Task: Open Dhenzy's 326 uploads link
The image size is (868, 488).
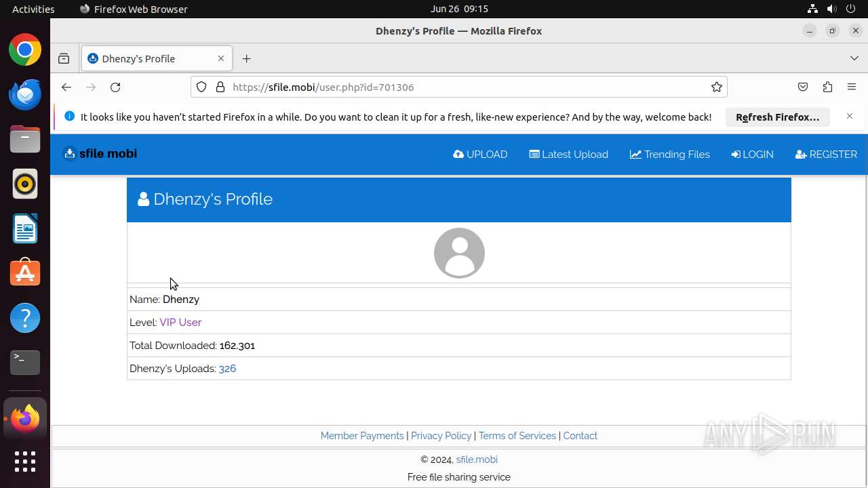Action: click(x=227, y=369)
